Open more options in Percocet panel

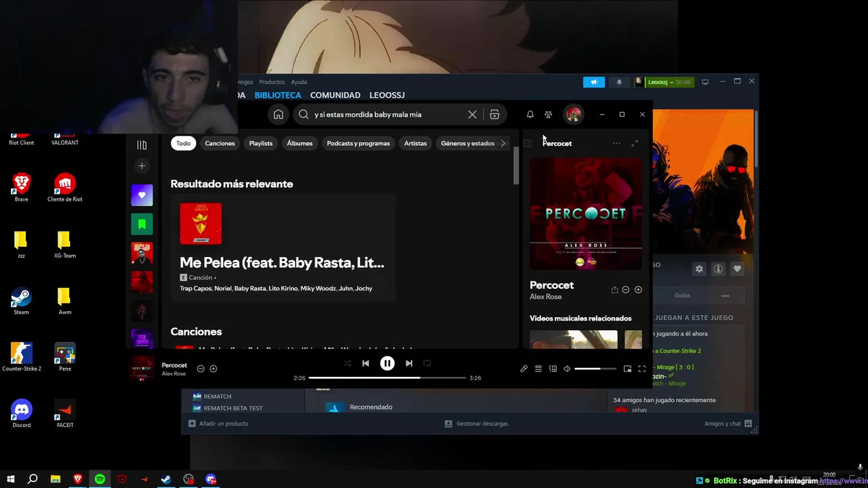tap(616, 143)
